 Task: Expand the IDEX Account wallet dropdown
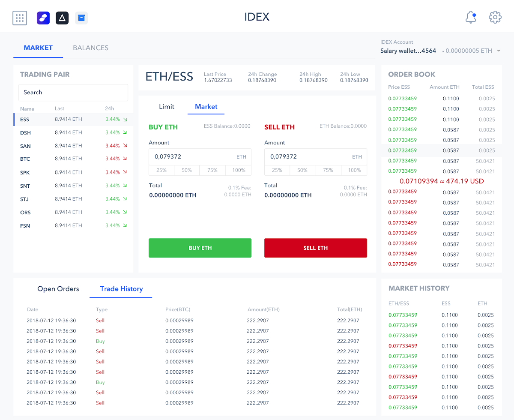click(499, 51)
